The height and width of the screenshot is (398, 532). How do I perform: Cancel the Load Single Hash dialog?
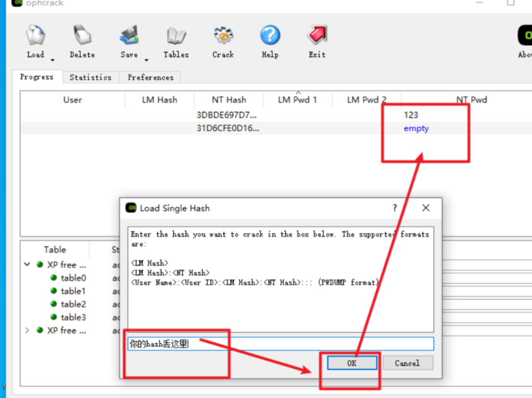click(407, 363)
